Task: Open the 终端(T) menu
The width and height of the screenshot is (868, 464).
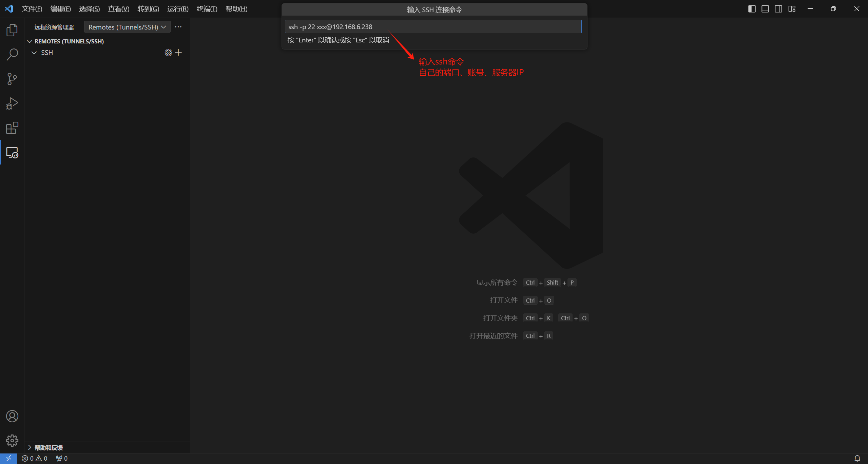Action: [x=207, y=9]
